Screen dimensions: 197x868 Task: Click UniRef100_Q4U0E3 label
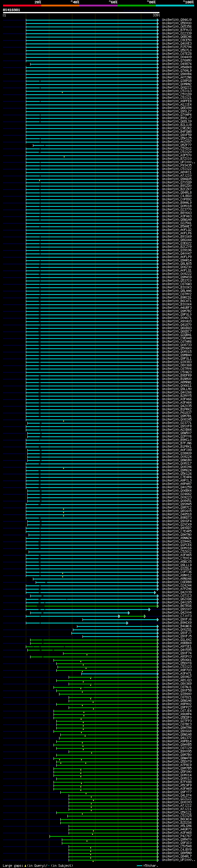pos(177,43)
